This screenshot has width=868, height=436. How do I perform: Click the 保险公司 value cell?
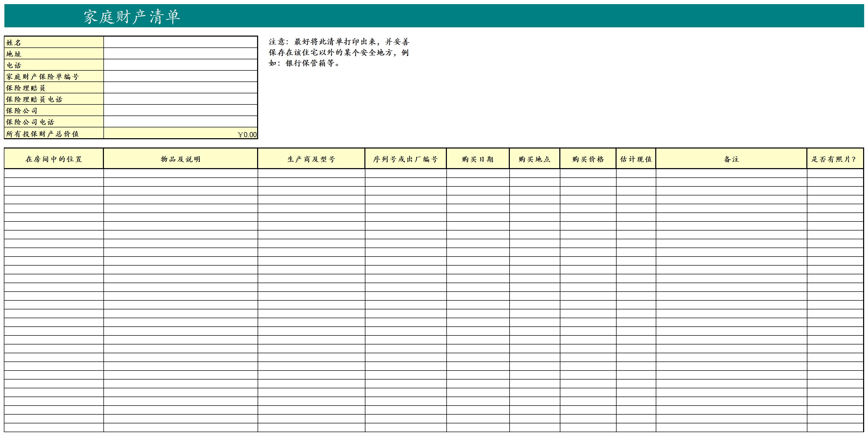pyautogui.click(x=180, y=111)
